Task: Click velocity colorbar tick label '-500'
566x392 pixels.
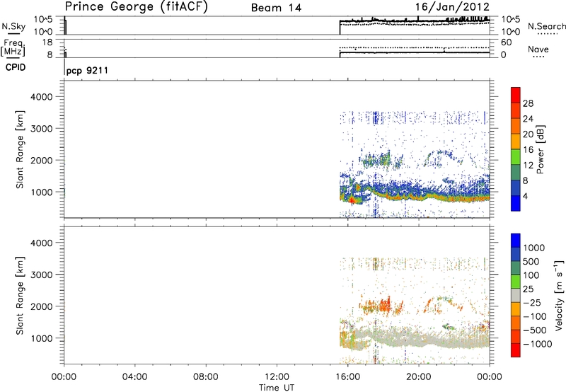Action: 535,330
